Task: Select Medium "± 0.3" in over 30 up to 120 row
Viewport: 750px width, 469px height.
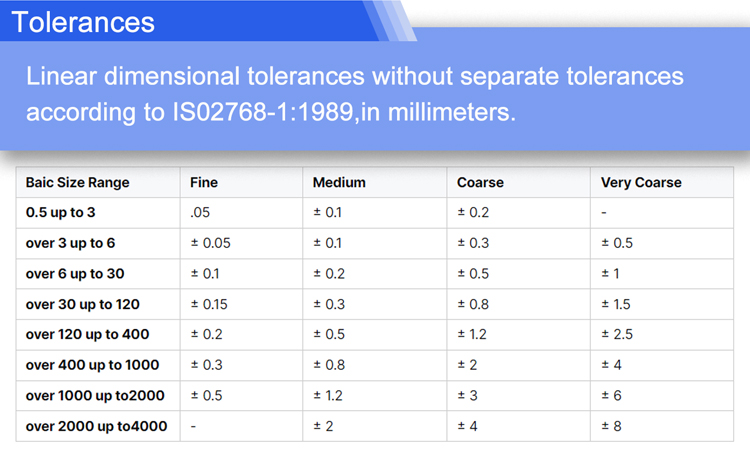Action: click(x=329, y=305)
